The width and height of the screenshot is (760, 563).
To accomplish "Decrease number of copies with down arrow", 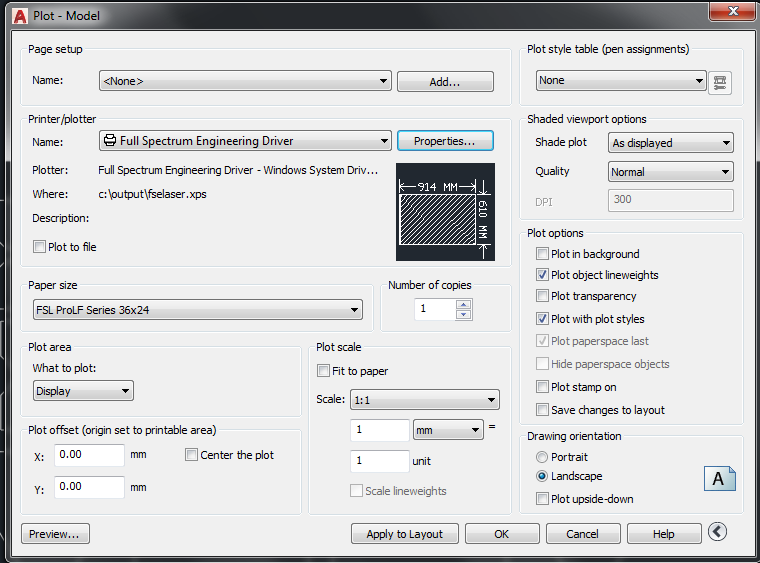I will (x=464, y=314).
